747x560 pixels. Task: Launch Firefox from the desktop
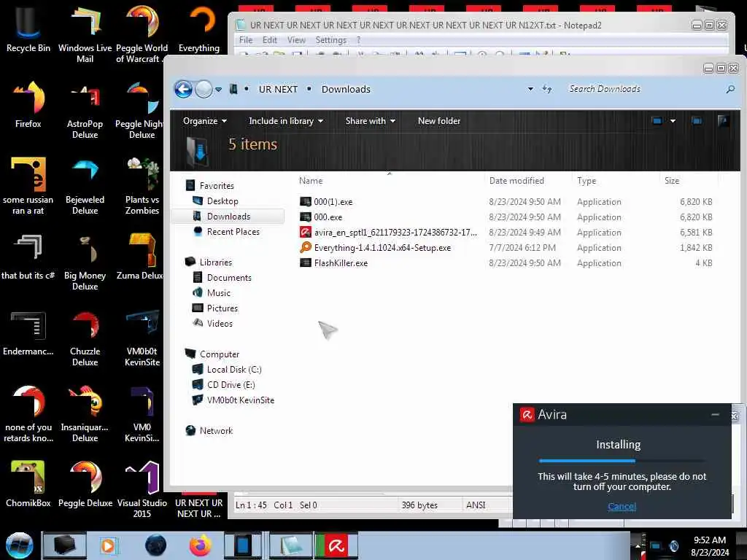28,105
